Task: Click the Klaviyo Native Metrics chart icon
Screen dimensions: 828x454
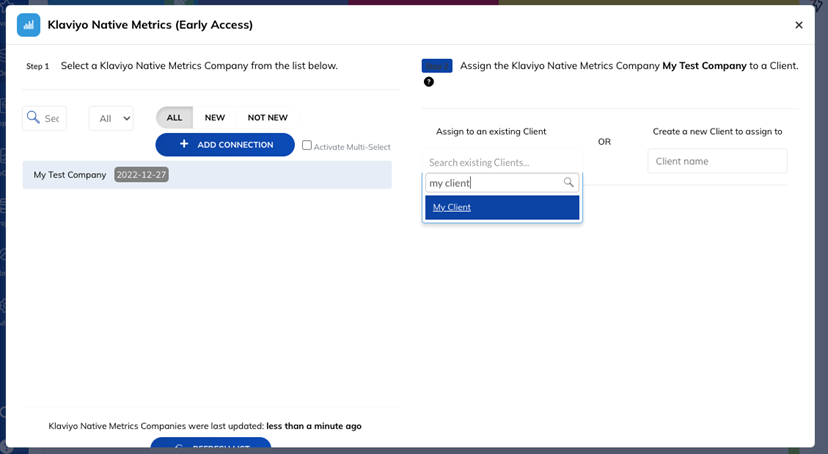Action: [29, 25]
